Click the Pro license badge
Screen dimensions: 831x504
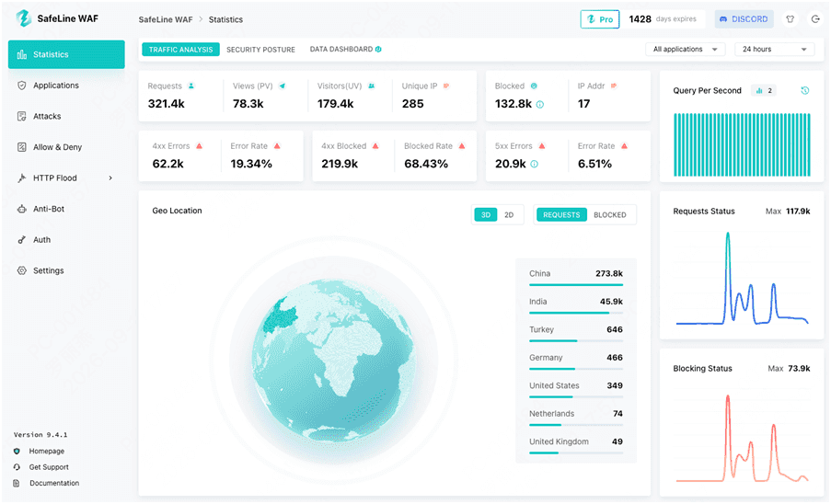point(600,19)
